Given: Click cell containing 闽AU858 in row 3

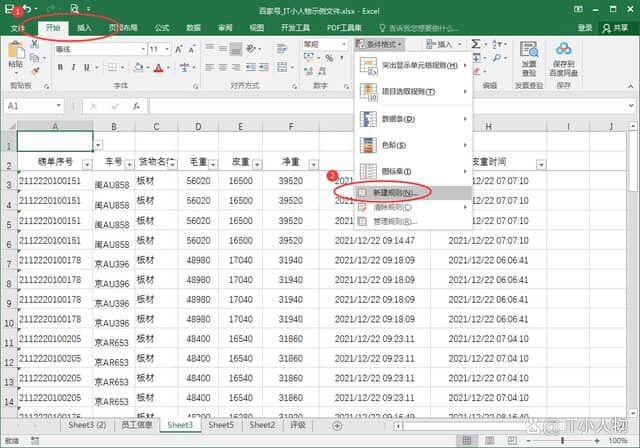Looking at the screenshot, I should 113,185.
